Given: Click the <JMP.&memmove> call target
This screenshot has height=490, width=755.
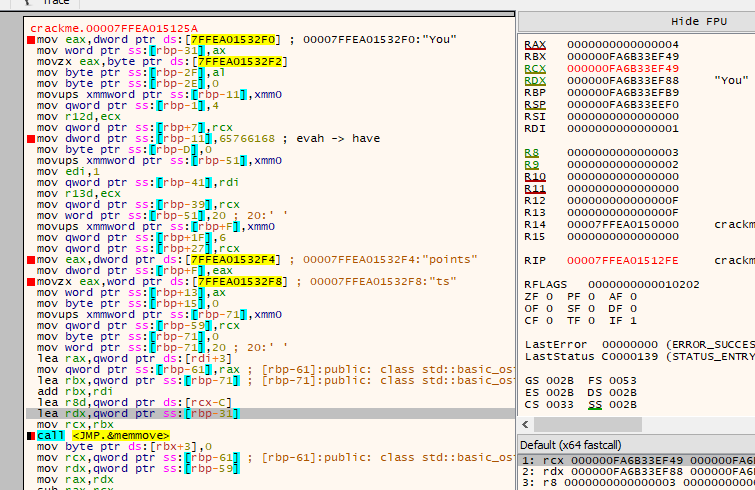Looking at the screenshot, I should point(120,436).
